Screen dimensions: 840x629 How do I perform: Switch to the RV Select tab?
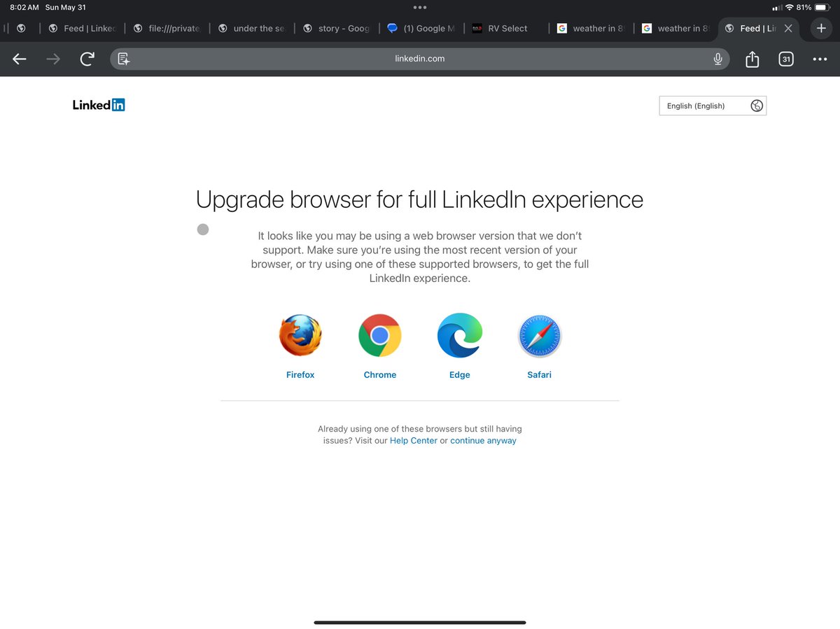(x=507, y=29)
